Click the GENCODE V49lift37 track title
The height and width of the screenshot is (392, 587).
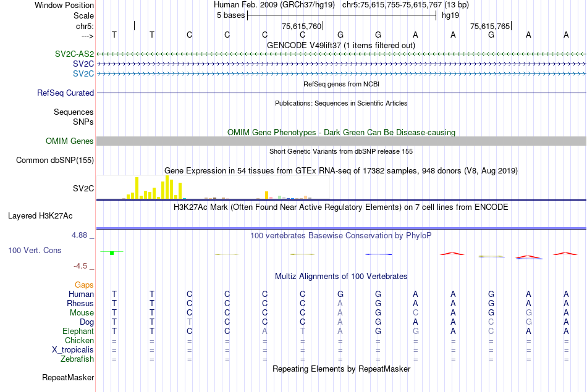(341, 45)
